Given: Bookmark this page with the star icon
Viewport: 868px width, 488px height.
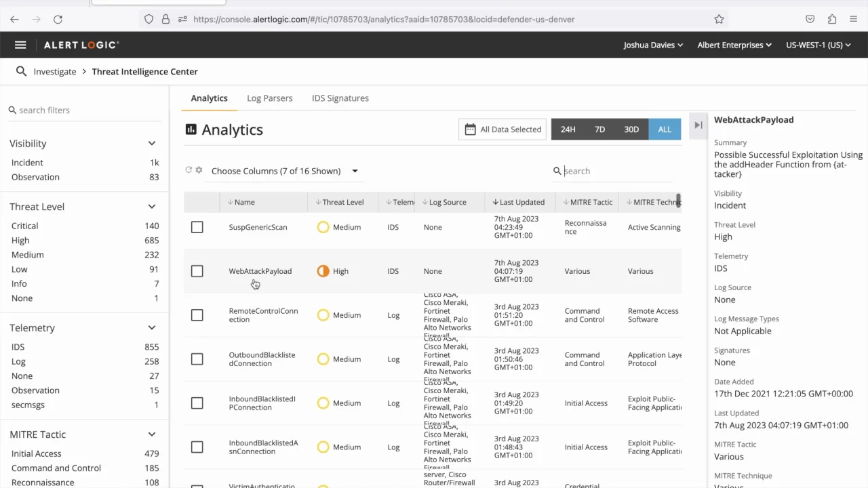Looking at the screenshot, I should coord(719,19).
